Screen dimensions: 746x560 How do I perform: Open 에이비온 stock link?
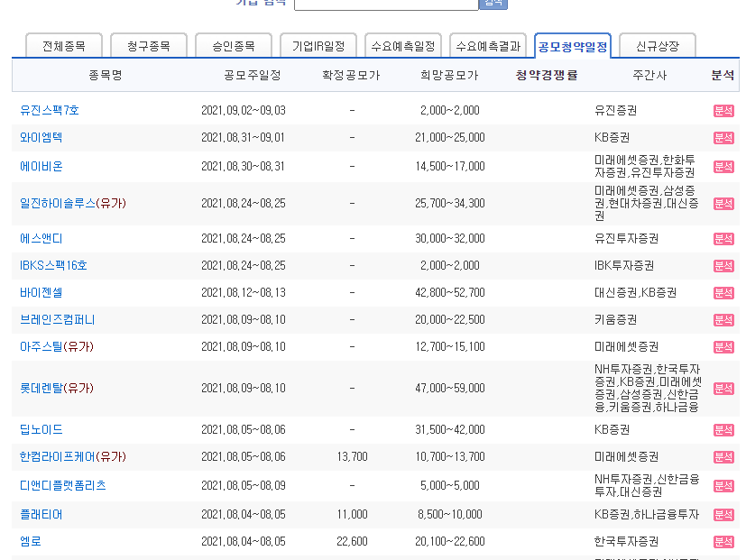41,167
